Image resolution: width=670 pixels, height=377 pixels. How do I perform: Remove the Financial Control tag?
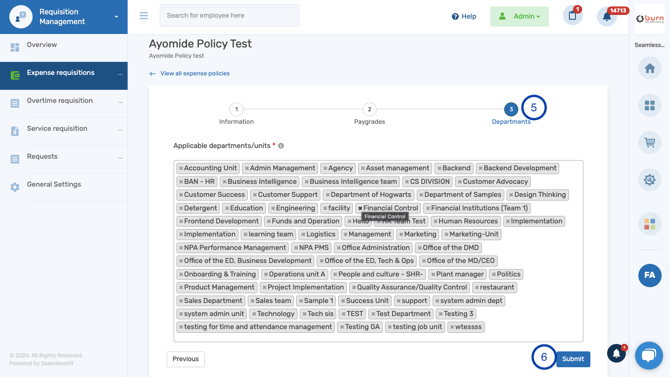point(360,208)
